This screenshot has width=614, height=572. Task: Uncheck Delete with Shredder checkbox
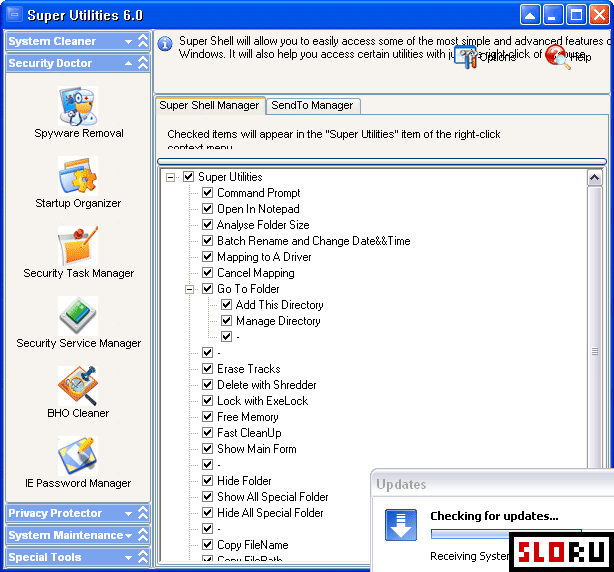tap(208, 385)
